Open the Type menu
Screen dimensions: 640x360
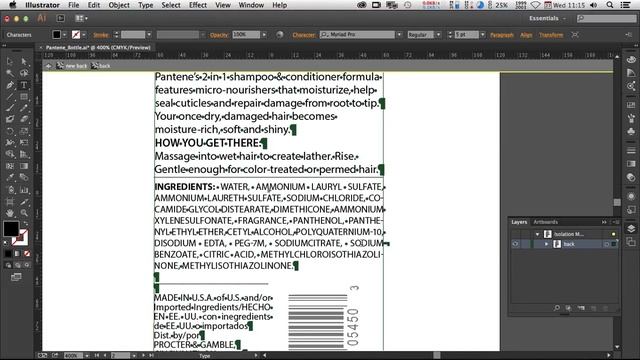(x=146, y=5)
